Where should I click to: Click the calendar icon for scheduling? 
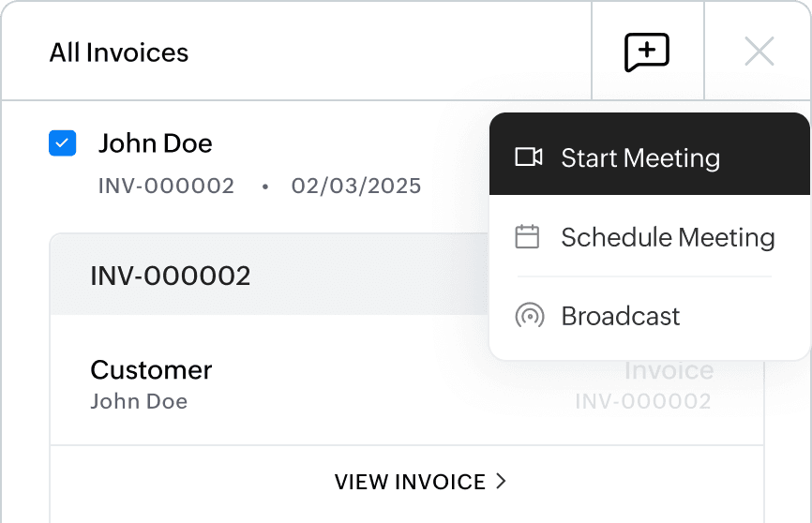[528, 237]
